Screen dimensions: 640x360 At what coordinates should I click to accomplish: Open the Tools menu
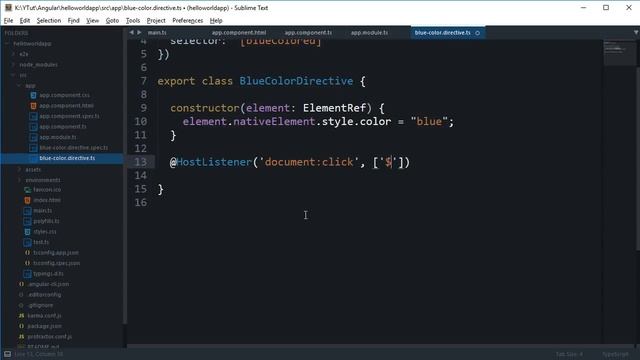[133, 20]
